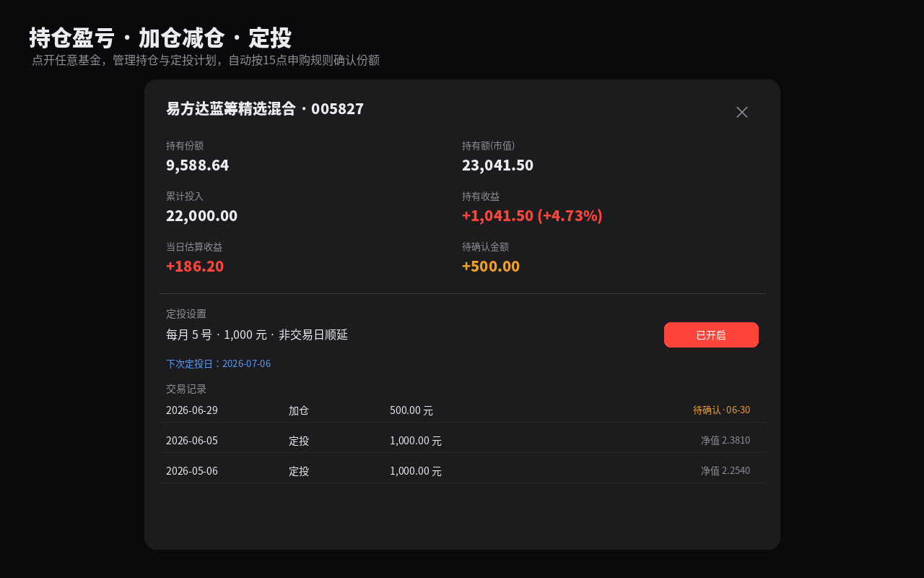Click the 累计投入 label
The width and height of the screenshot is (924, 578).
pyautogui.click(x=185, y=197)
